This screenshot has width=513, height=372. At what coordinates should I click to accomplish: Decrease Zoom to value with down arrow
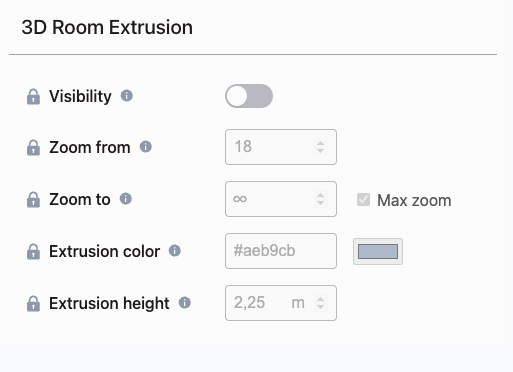pos(320,203)
